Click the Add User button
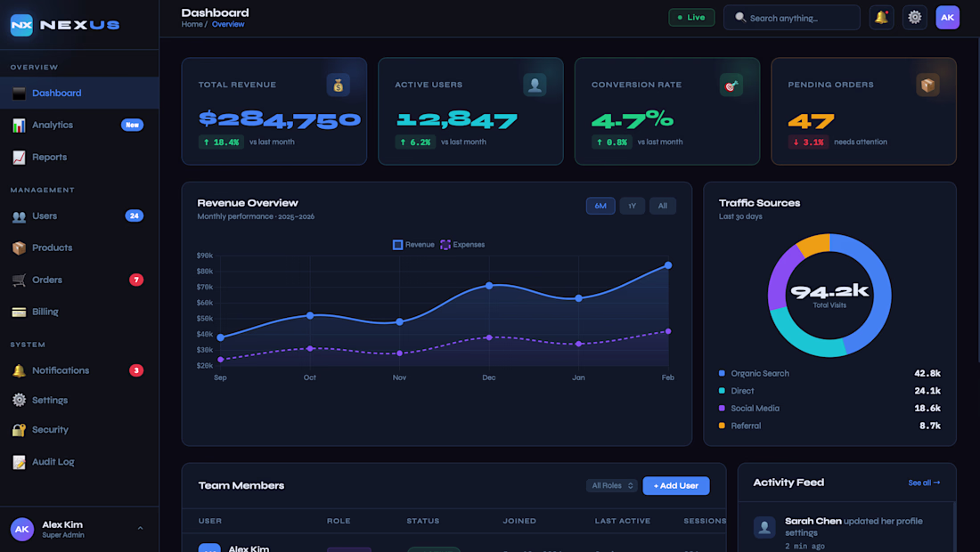This screenshot has height=552, width=980. (x=675, y=486)
